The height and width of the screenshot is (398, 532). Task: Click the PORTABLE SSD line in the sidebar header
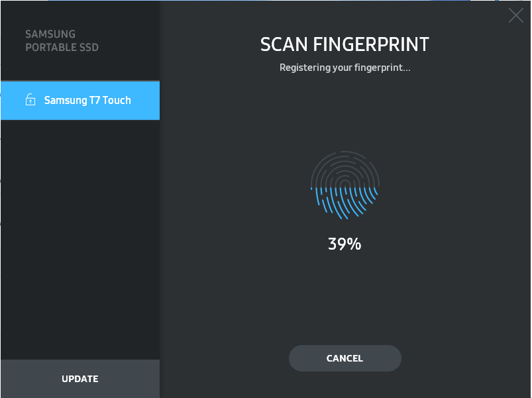coord(62,48)
